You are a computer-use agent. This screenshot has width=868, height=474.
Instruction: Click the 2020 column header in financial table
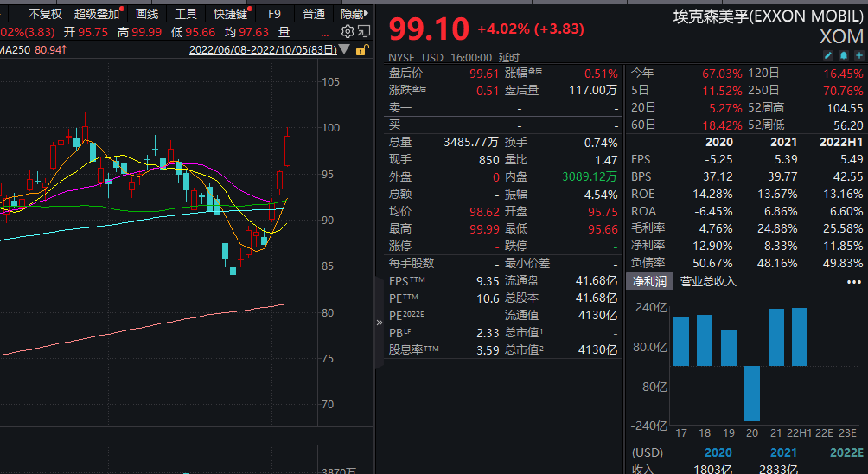[x=719, y=142]
